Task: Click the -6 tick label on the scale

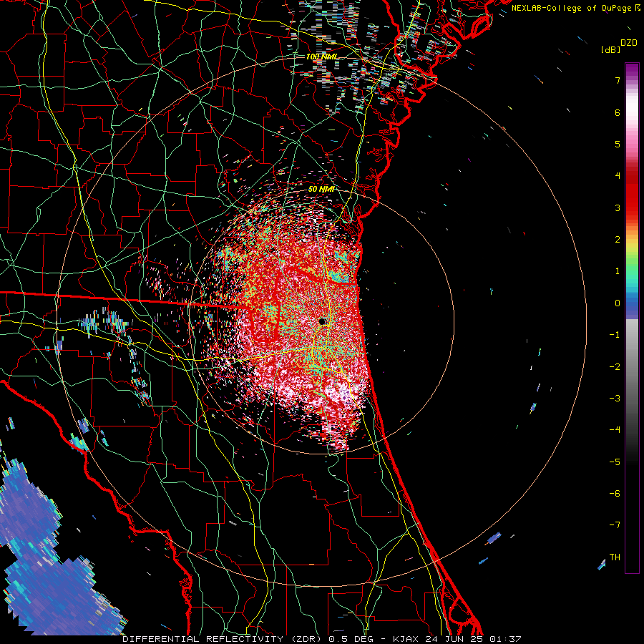Action: (615, 494)
